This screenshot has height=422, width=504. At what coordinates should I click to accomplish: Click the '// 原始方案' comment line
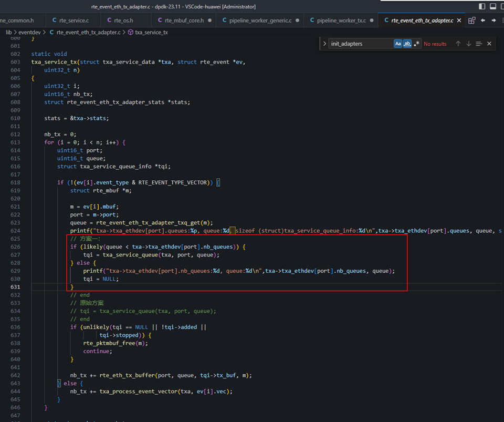pyautogui.click(x=87, y=303)
